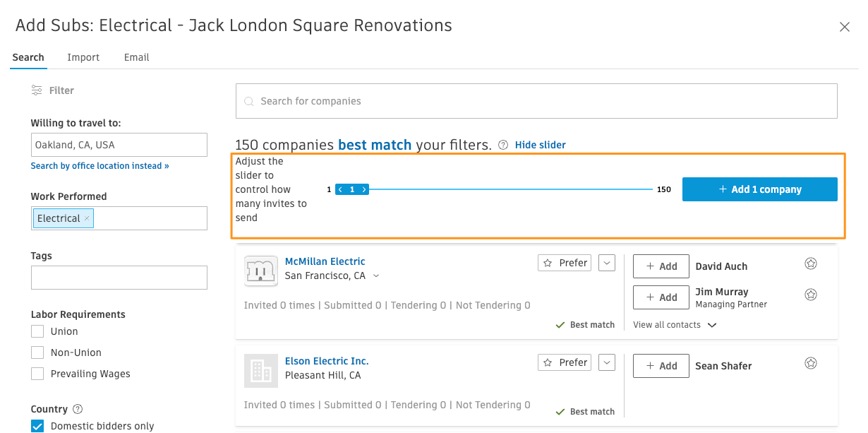The height and width of the screenshot is (433, 868).
Task: Add contact Sean Shafer
Action: point(661,366)
